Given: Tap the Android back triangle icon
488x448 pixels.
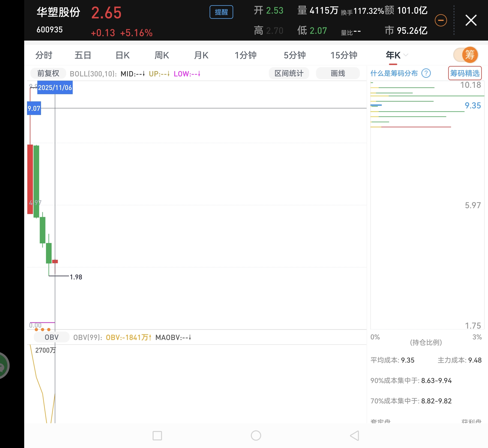Looking at the screenshot, I should [x=354, y=435].
